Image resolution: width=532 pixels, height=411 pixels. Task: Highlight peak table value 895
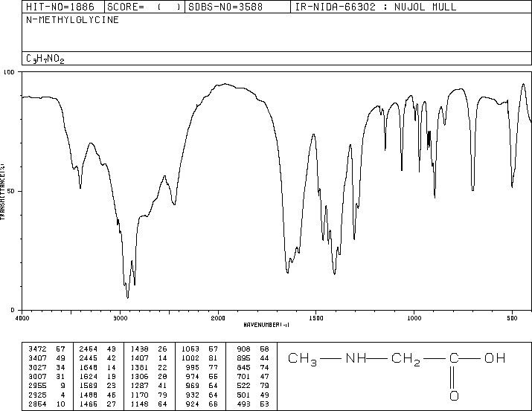[x=243, y=358]
